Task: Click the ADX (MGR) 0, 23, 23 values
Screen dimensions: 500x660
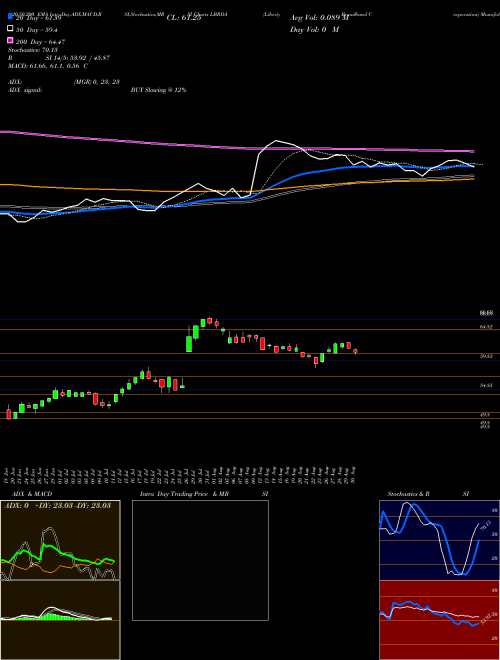Action: coord(96,82)
